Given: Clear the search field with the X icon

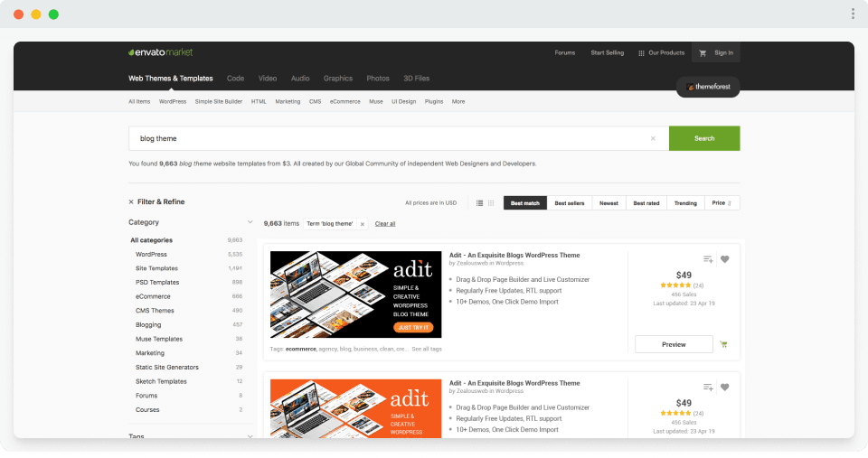Looking at the screenshot, I should click(653, 138).
